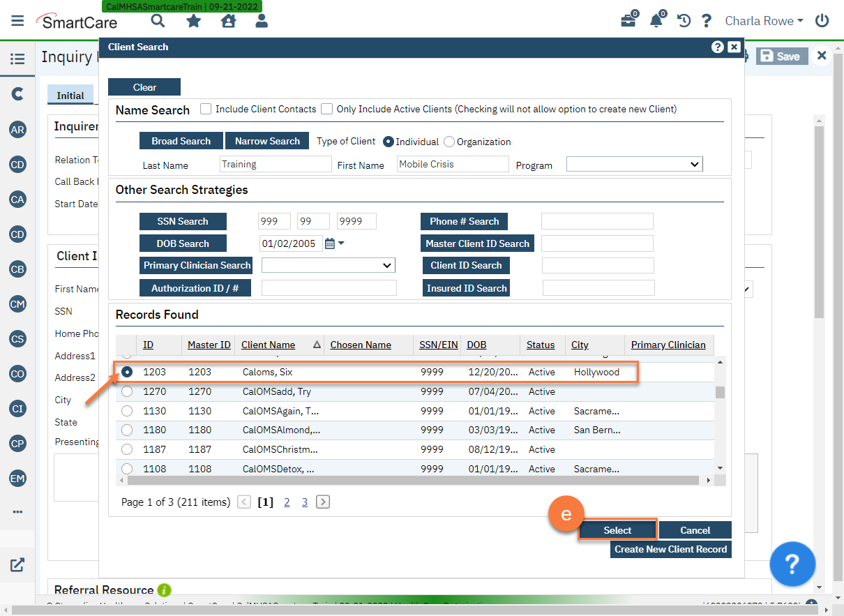Select the radio button for client 1270
The width and height of the screenshot is (844, 616).
click(x=126, y=391)
